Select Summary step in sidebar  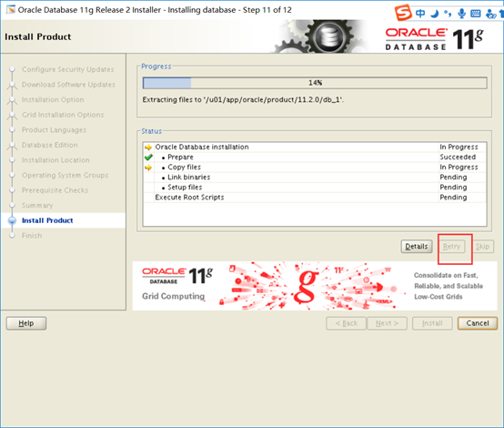[x=37, y=205]
